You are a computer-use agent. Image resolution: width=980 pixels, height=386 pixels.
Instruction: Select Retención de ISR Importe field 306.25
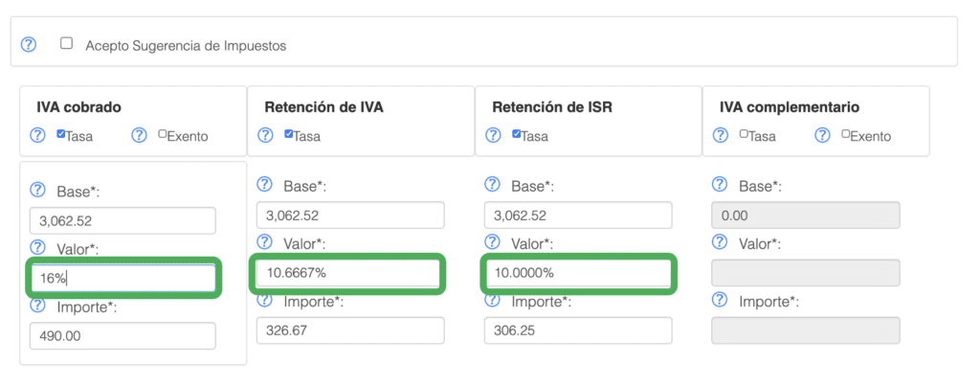pyautogui.click(x=578, y=330)
